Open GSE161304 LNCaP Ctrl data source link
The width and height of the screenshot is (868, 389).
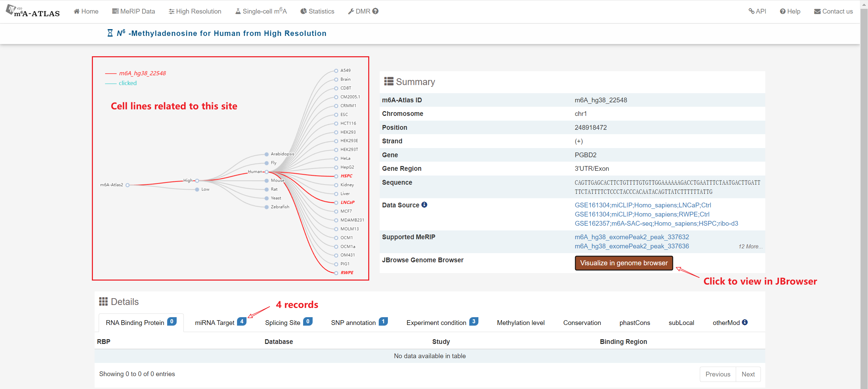pos(643,205)
